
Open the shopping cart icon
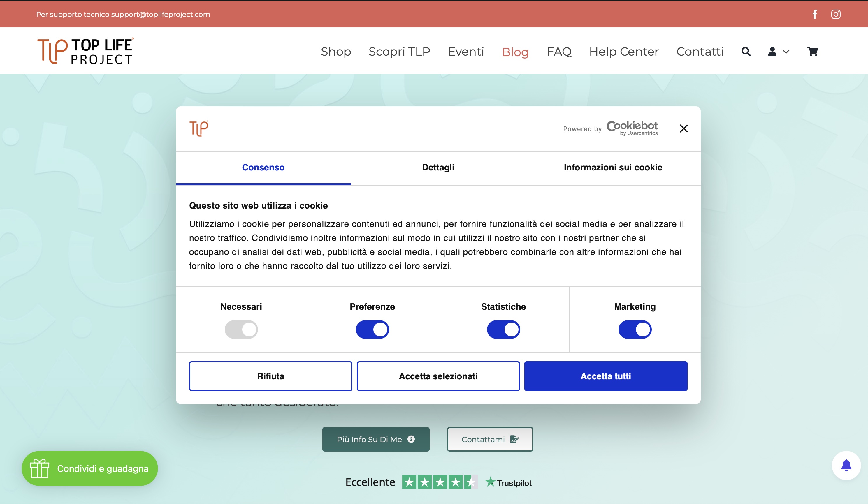pyautogui.click(x=813, y=52)
